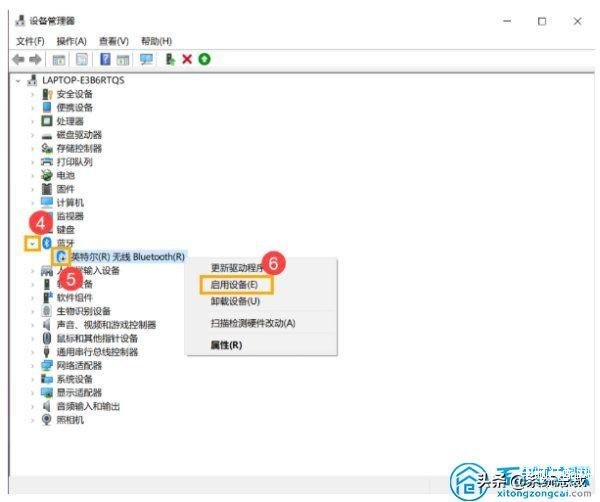Viewport: 600px width, 502px height.
Task: Click the update driver toolbar icon
Action: 170,59
